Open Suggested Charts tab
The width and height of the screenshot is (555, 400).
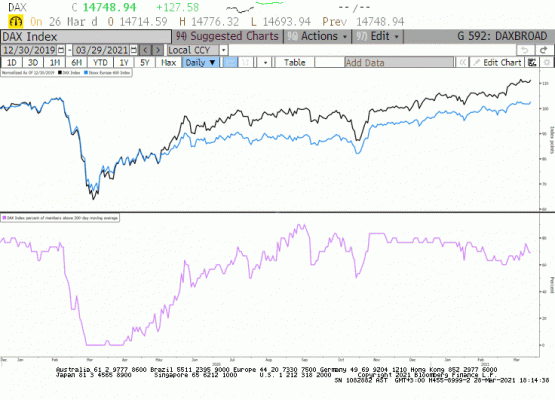(x=227, y=36)
